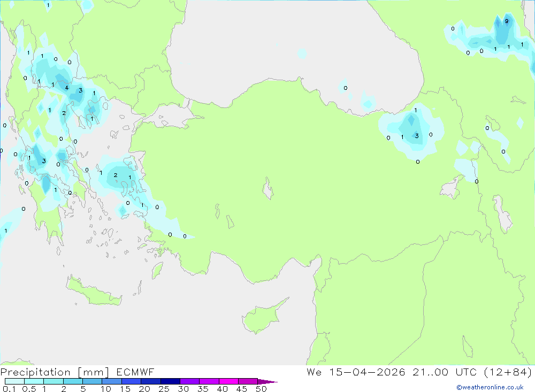The width and height of the screenshot is (535, 392).
Task: Click the '4' precipitation value on map
Action: point(66,88)
